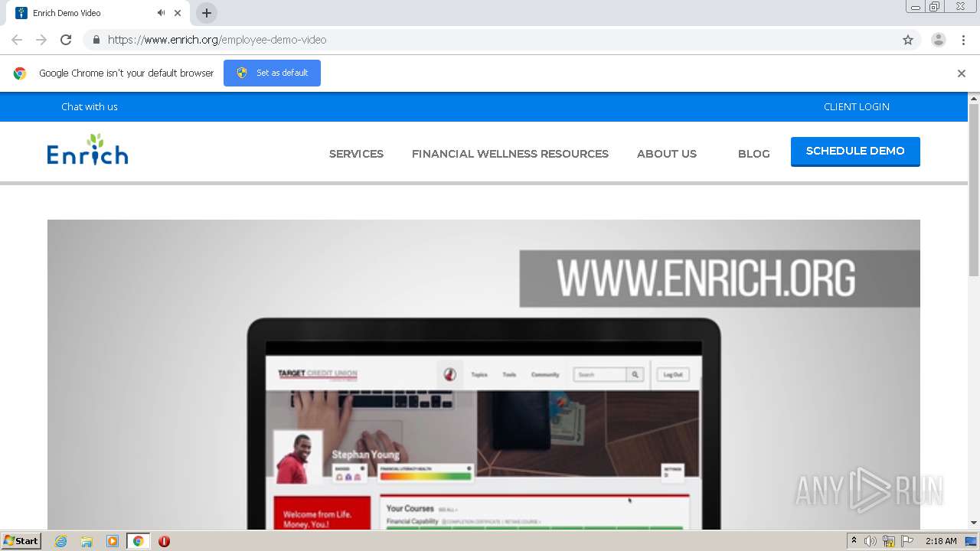Open a new browser tab
980x551 pixels.
[206, 13]
